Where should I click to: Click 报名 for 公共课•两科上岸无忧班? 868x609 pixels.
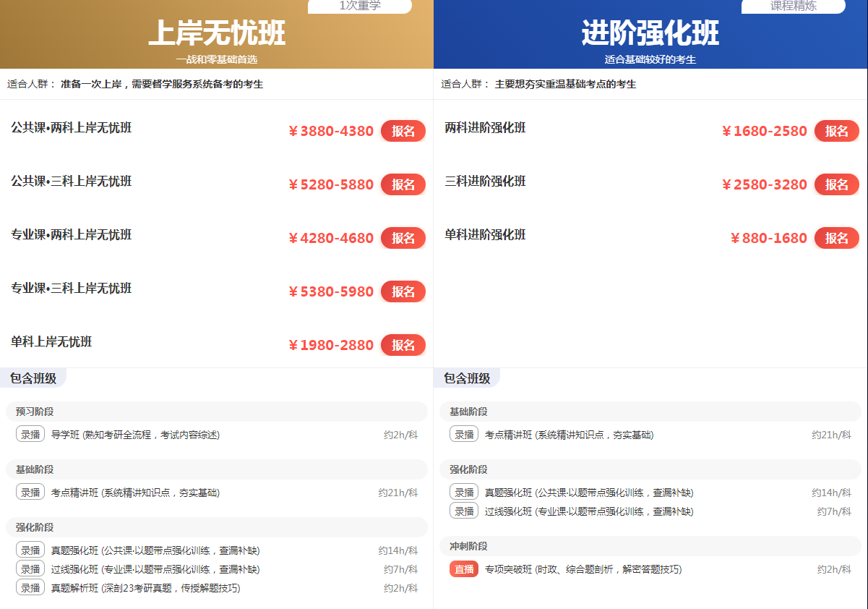pos(403,131)
